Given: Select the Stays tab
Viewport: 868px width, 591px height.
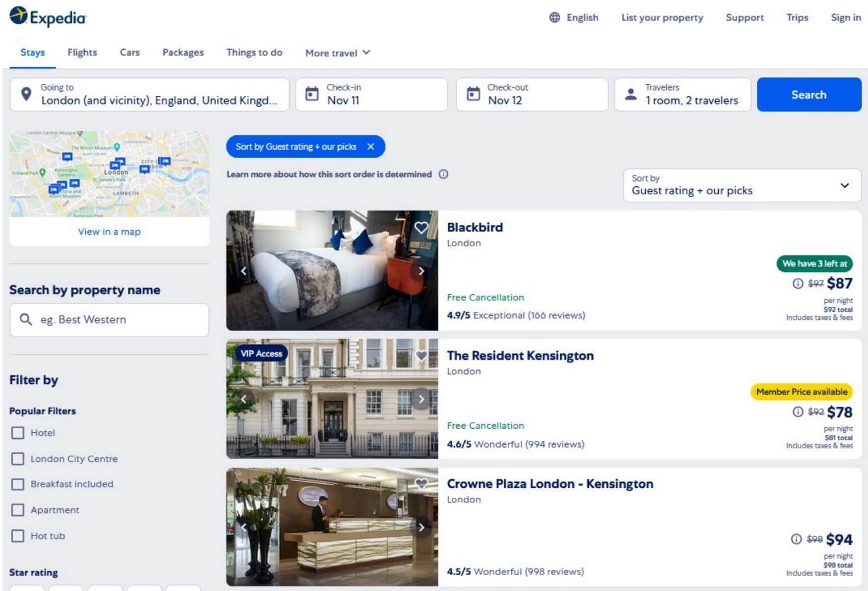Looking at the screenshot, I should tap(33, 53).
